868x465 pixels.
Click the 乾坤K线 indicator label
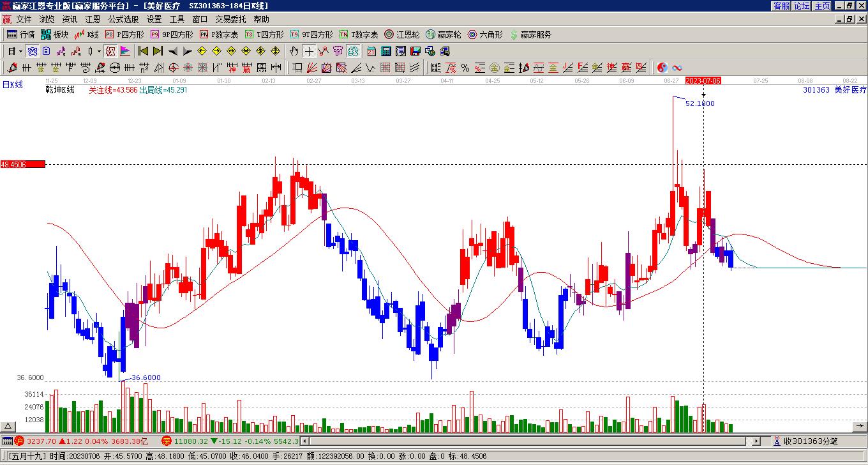pyautogui.click(x=60, y=90)
